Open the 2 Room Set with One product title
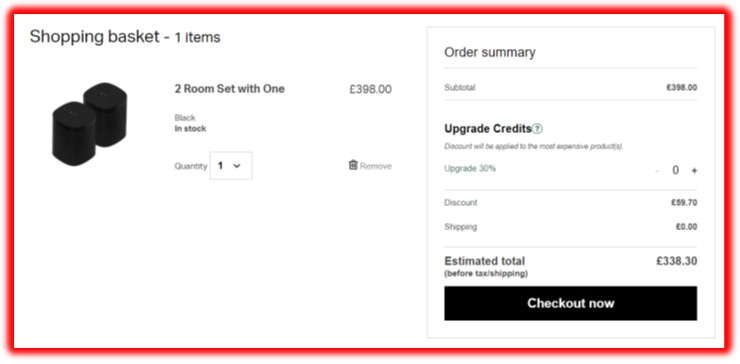This screenshot has height=364, width=740. click(x=229, y=89)
